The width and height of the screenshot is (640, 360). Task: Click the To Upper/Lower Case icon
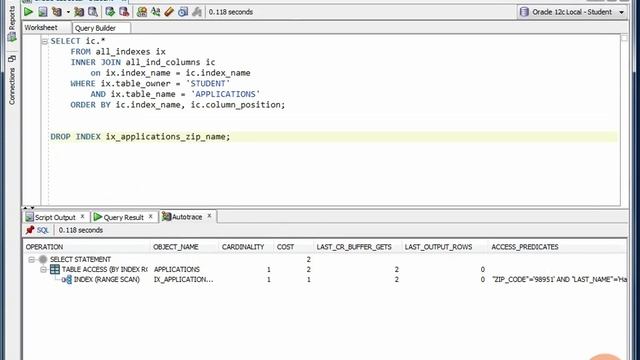156,12
